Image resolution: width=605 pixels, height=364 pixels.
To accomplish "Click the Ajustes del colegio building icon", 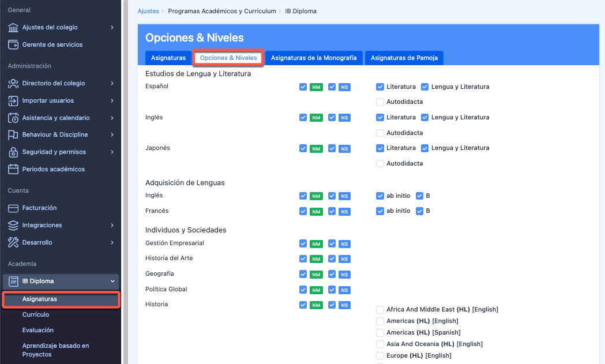I will point(13,28).
